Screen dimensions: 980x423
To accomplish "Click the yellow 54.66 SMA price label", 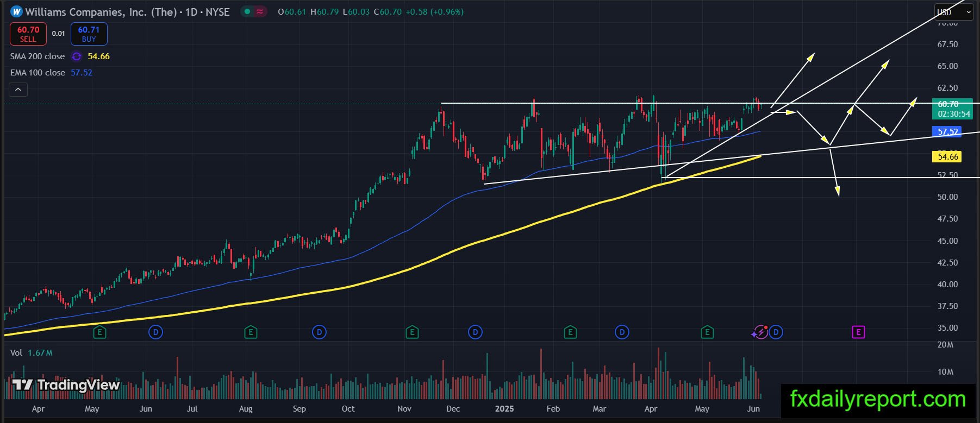I will (948, 157).
